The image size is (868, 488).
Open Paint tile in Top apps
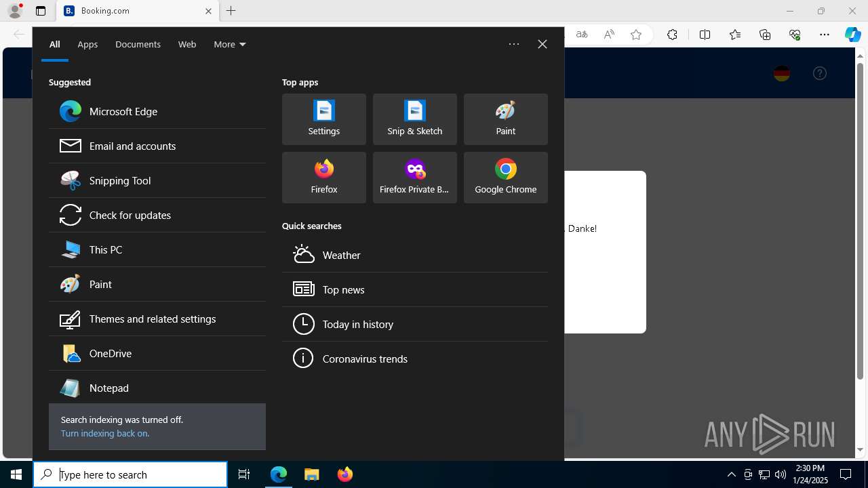[x=506, y=119]
